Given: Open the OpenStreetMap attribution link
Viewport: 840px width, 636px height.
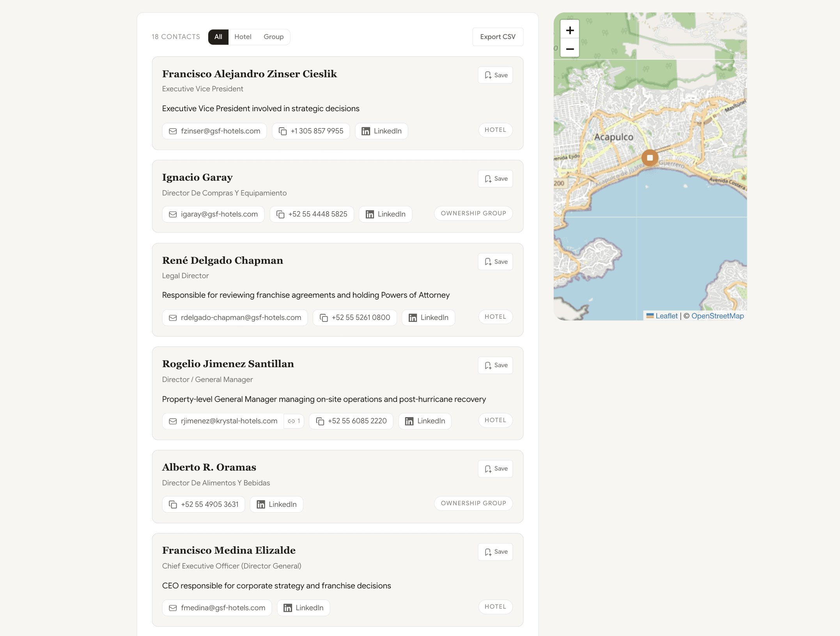Looking at the screenshot, I should click(717, 316).
